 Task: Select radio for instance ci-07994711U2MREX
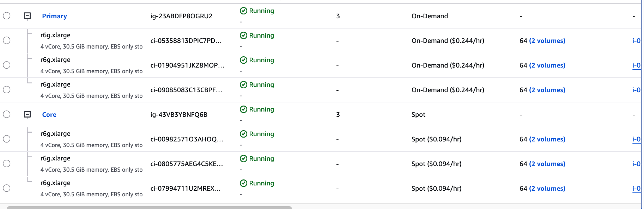point(7,188)
